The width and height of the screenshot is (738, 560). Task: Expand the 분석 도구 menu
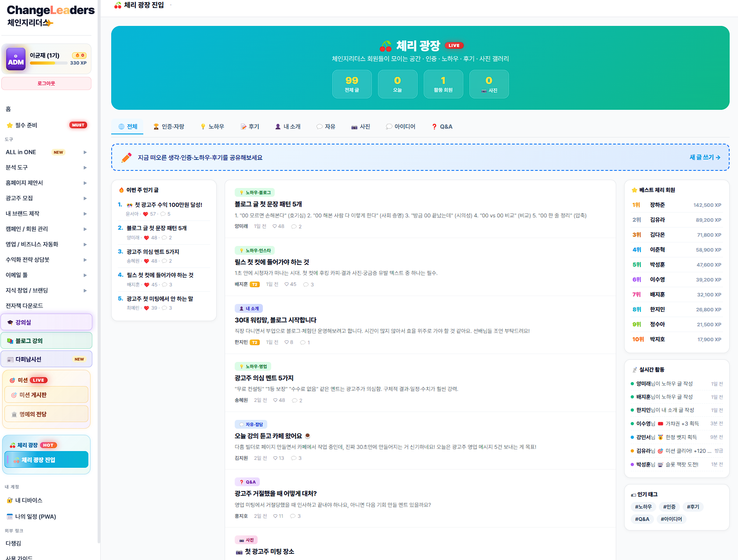pyautogui.click(x=46, y=168)
